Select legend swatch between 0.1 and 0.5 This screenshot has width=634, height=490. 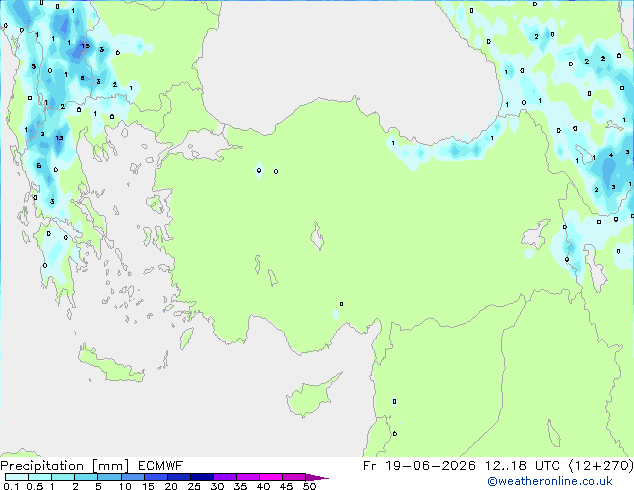(17, 477)
